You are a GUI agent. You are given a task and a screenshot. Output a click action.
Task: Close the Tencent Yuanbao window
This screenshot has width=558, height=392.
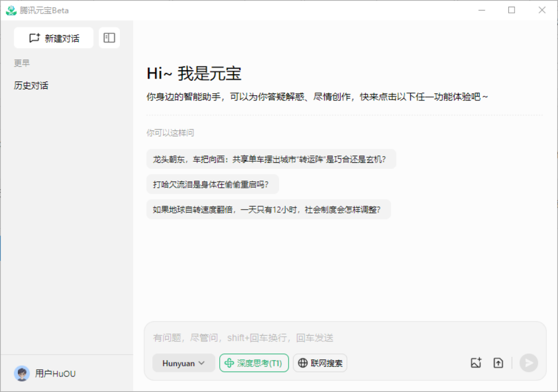(x=542, y=10)
